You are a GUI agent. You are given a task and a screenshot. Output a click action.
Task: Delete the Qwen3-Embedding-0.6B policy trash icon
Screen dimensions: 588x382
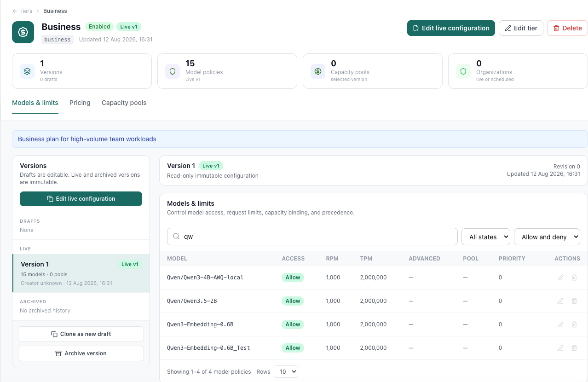pyautogui.click(x=574, y=324)
